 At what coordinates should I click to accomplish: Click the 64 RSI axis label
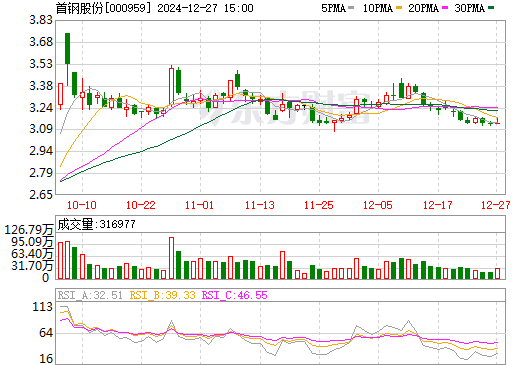coord(46,333)
